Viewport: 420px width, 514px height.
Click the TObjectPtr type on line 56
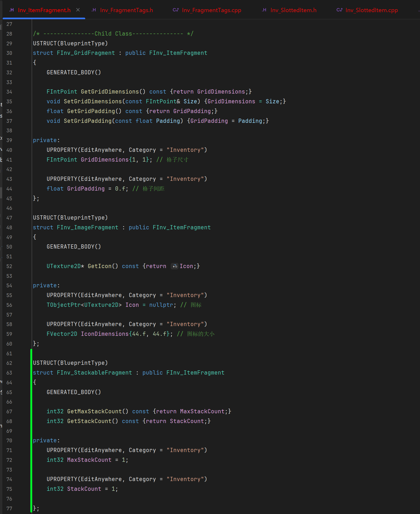tap(64, 305)
